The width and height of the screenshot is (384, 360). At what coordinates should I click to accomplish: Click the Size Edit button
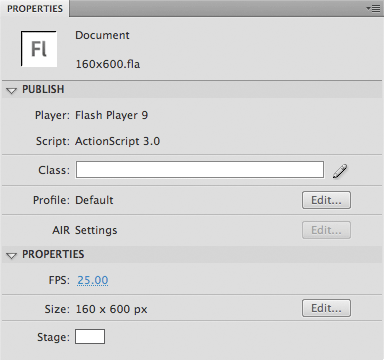pyautogui.click(x=326, y=308)
